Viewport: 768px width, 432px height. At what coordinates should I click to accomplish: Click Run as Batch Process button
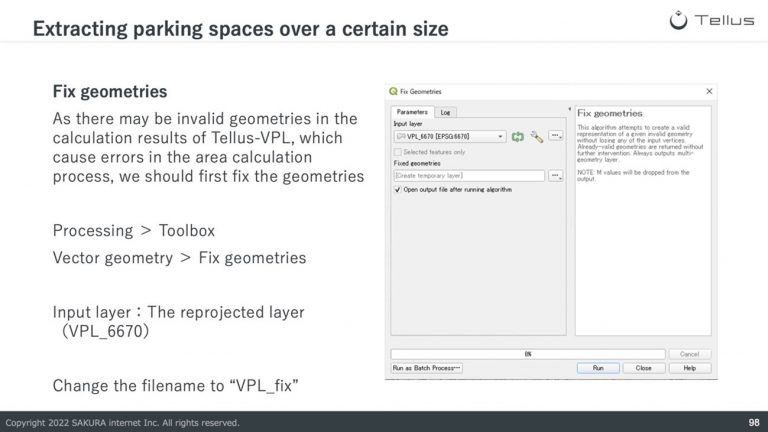[427, 368]
